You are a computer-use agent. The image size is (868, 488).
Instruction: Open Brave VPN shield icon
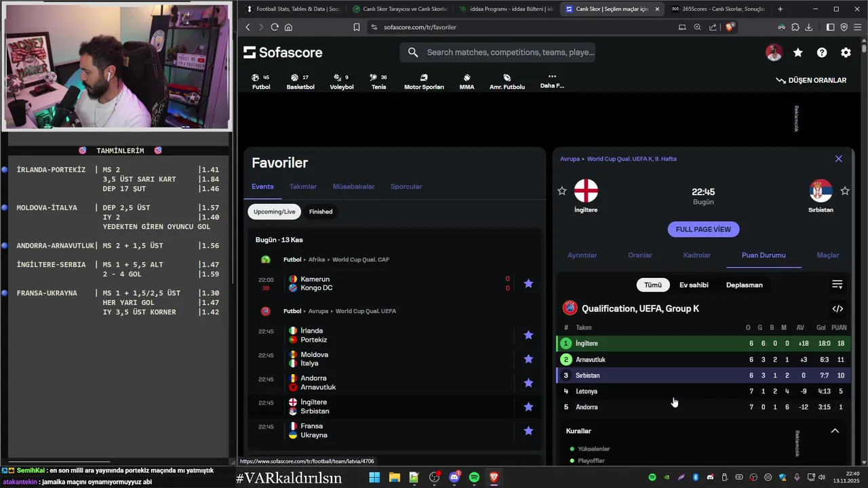point(844,27)
